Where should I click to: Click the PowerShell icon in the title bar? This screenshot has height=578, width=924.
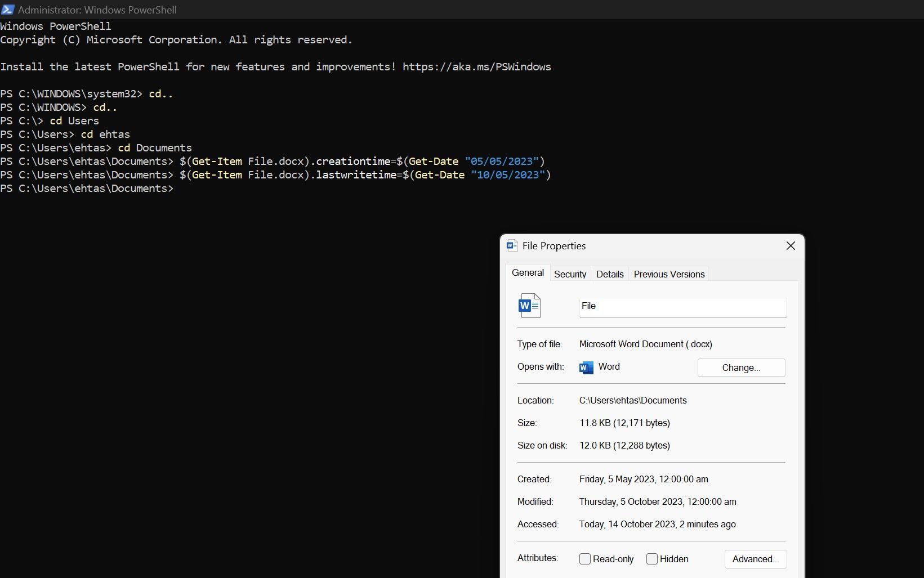pyautogui.click(x=7, y=9)
